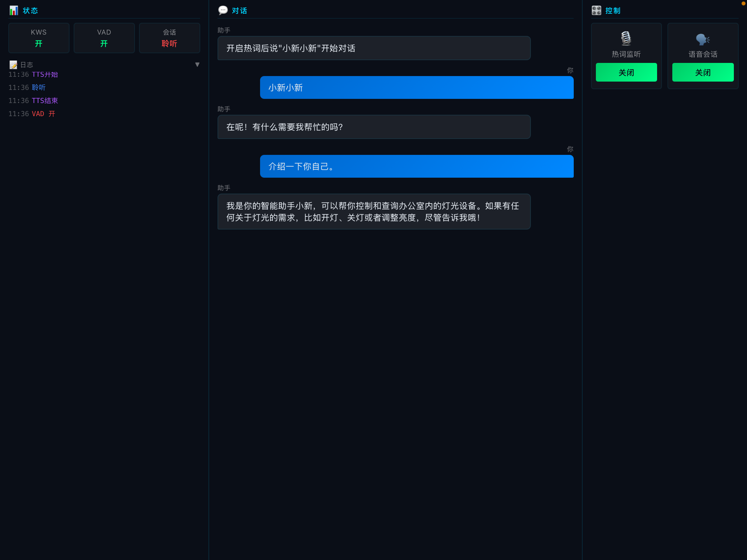Click the 日志 log label
747x560 pixels.
click(x=27, y=65)
